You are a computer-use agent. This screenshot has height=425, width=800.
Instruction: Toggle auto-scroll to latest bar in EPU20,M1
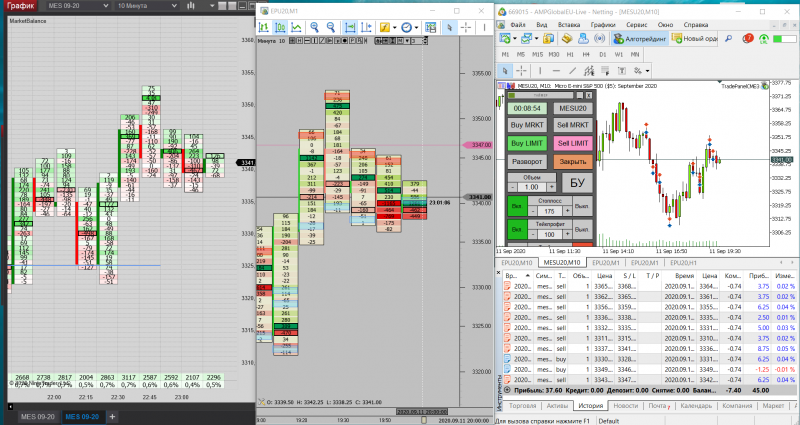click(349, 28)
